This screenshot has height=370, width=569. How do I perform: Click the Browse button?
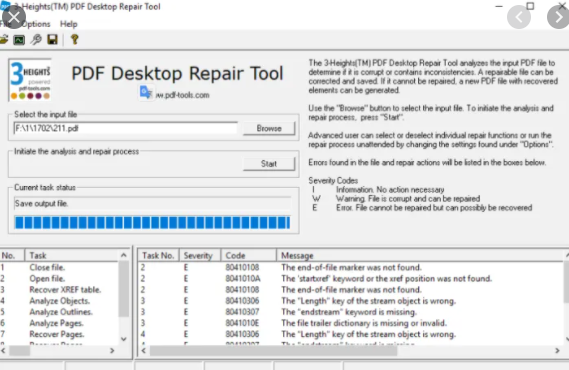[269, 128]
